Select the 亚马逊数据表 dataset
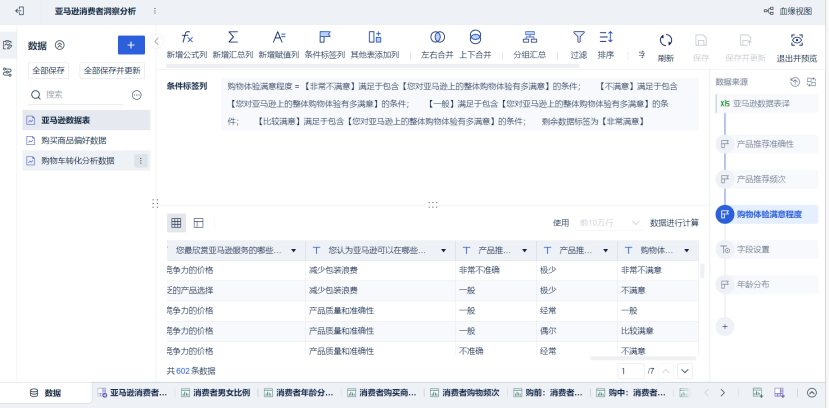 [86, 120]
